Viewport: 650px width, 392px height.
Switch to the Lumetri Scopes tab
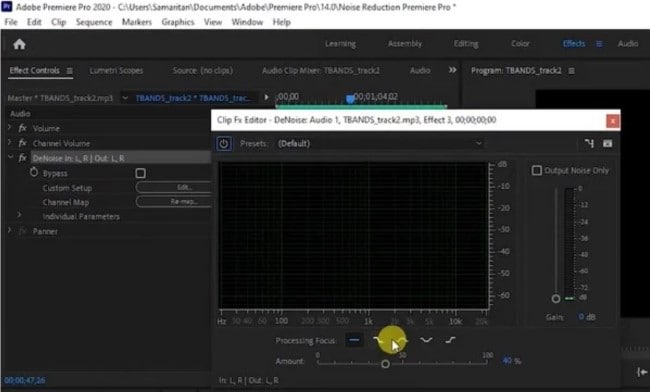[116, 71]
